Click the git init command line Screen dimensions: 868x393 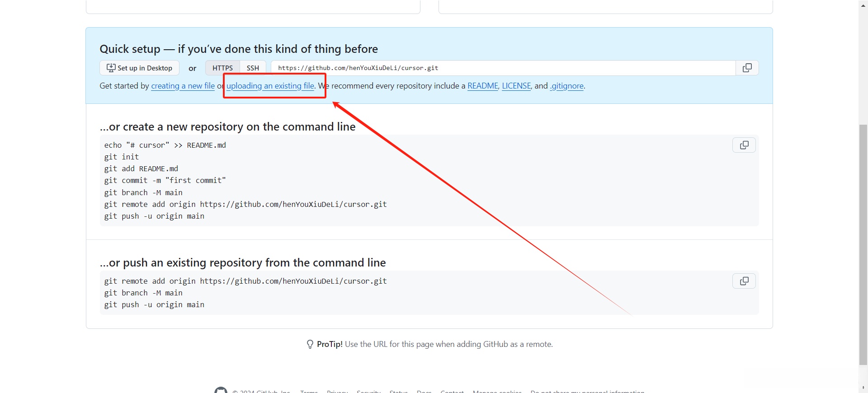click(x=122, y=157)
